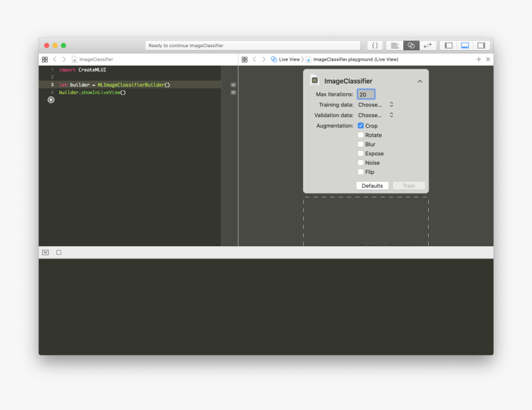Turn on Noise augmentation
The width and height of the screenshot is (532, 410).
point(361,163)
